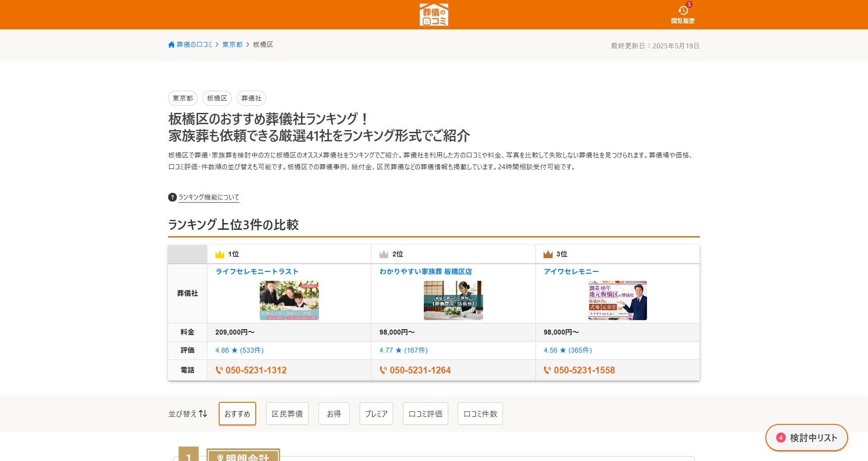
Task: Click the 並び替え sort arrows icon
Action: pos(203,414)
